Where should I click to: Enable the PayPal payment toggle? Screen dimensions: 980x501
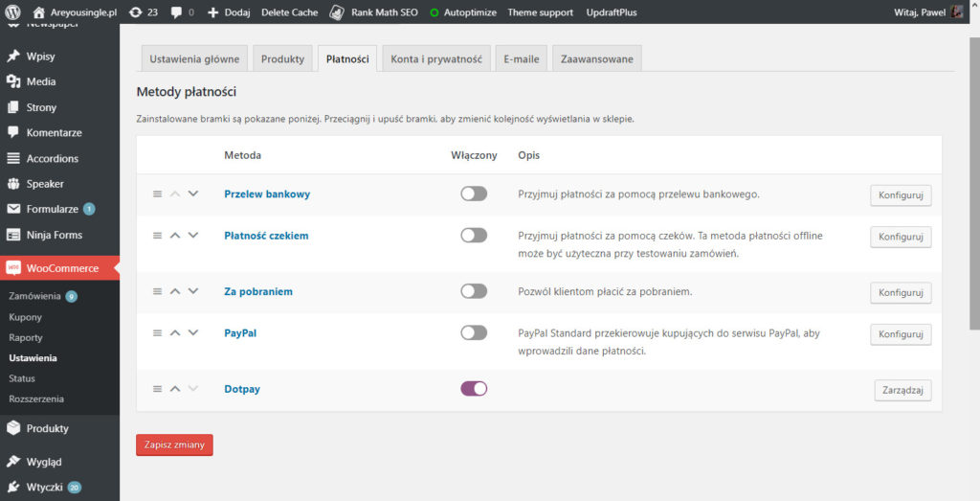pos(474,332)
